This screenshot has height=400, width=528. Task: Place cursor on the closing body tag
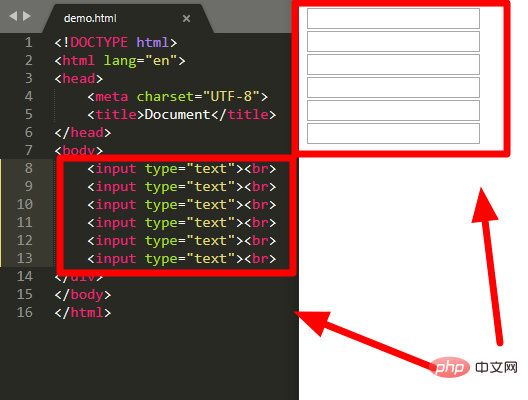coord(82,295)
